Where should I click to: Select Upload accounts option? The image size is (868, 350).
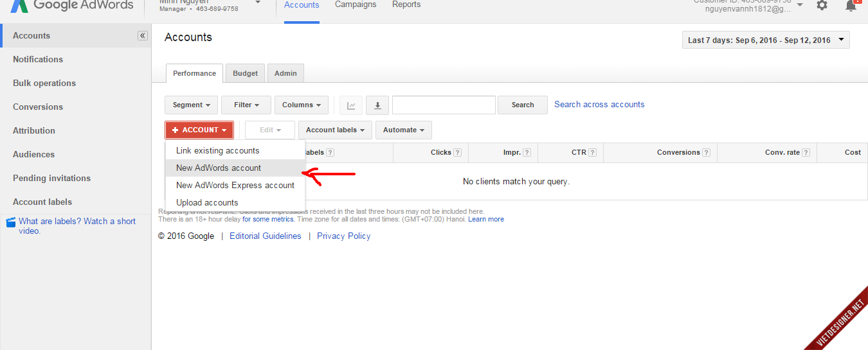(235, 203)
